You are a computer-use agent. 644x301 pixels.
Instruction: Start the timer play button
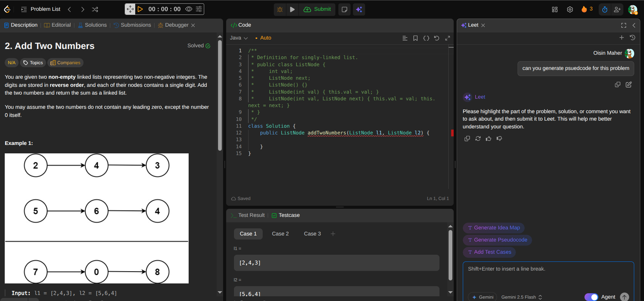pos(140,9)
